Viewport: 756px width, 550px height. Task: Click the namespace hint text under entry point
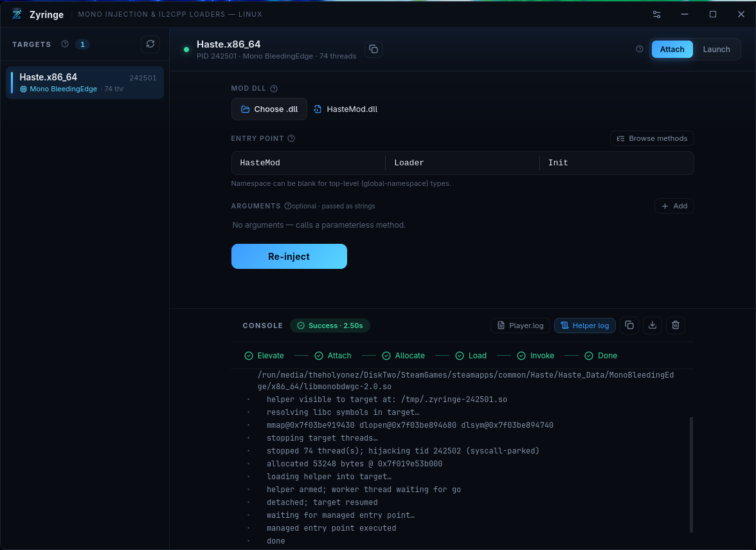click(341, 183)
